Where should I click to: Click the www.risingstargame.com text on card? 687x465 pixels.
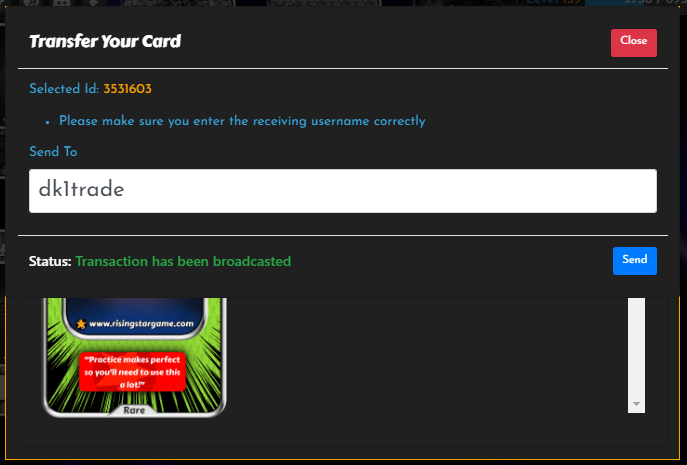(141, 323)
